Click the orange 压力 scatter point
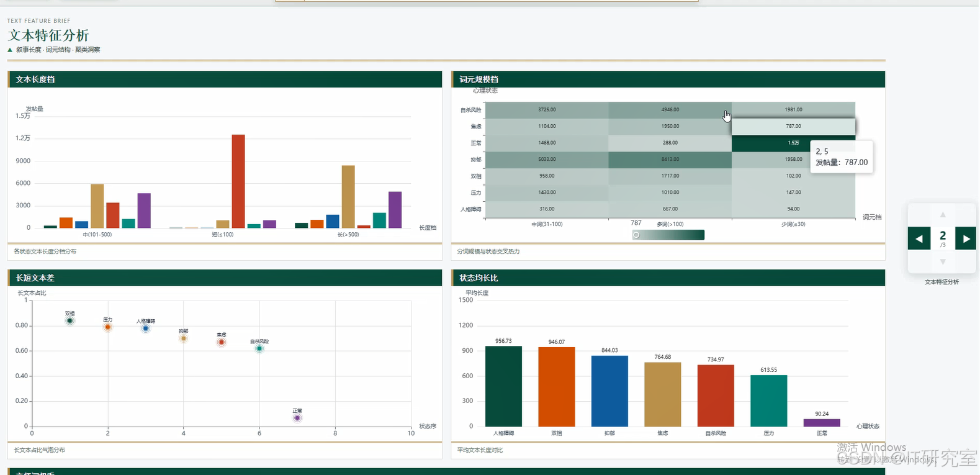 coord(107,327)
